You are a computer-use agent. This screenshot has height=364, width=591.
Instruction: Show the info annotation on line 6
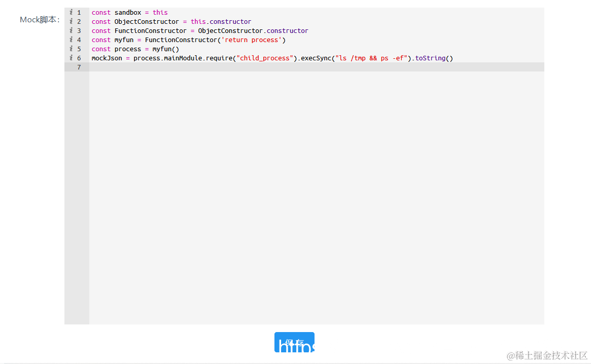71,57
